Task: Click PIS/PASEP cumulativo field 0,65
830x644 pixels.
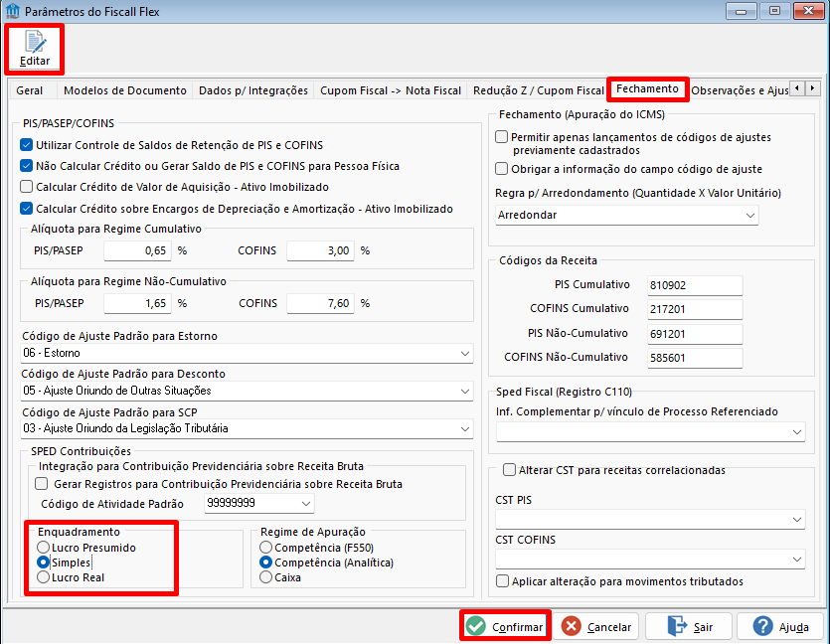Action: (137, 250)
